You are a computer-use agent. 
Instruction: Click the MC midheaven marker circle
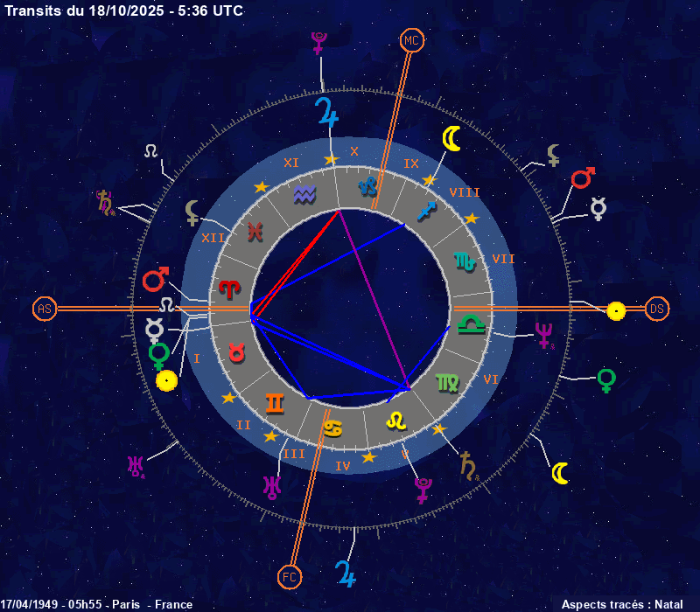tap(411, 40)
